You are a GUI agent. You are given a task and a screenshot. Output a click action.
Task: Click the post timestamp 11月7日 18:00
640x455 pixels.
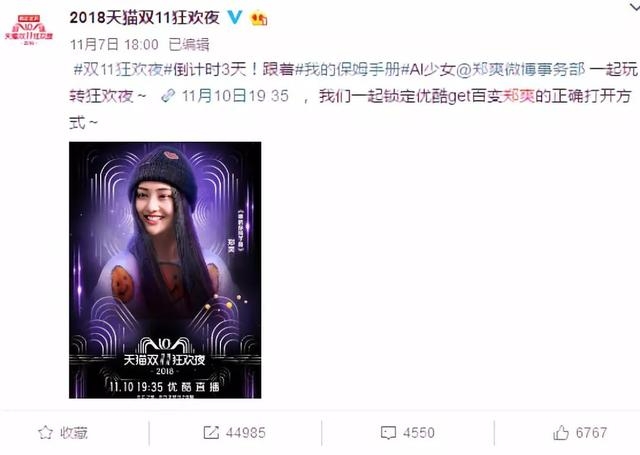tap(114, 44)
